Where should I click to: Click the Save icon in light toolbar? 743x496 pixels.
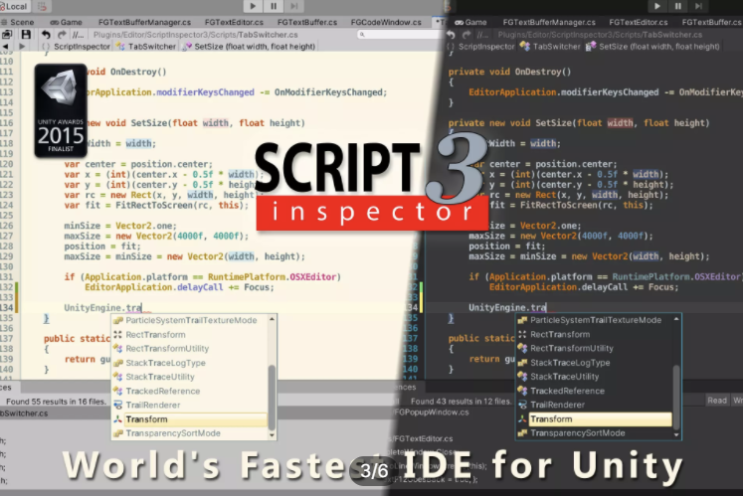click(x=26, y=35)
